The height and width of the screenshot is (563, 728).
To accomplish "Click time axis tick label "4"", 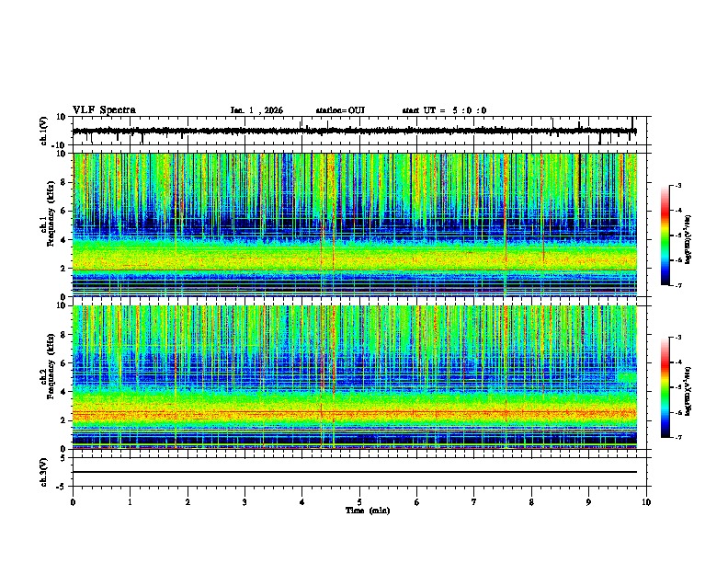I will (302, 502).
